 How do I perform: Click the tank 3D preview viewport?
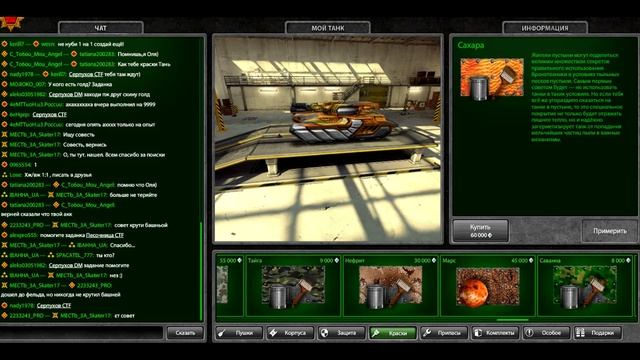click(x=328, y=139)
